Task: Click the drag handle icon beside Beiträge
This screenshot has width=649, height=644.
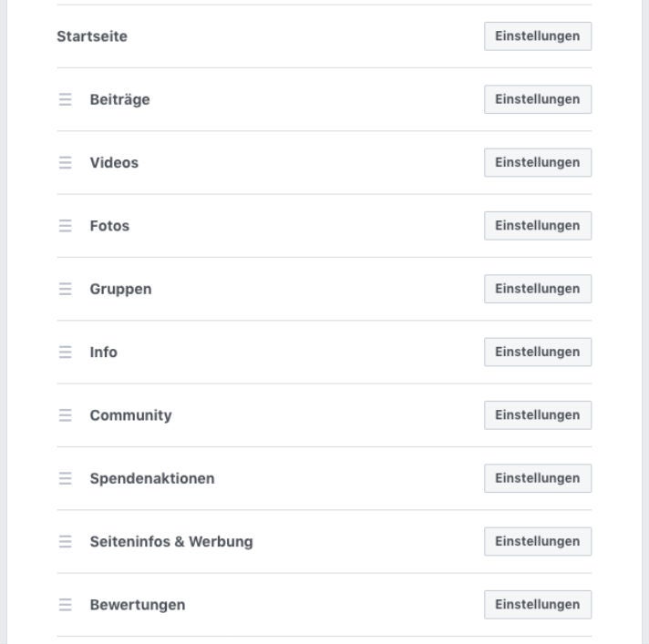Action: pos(66,99)
